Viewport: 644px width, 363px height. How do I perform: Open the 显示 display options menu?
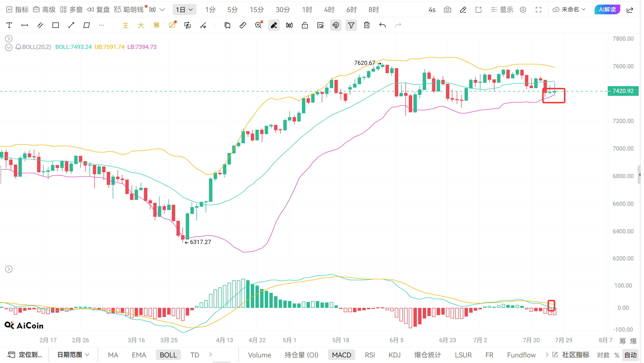502,10
